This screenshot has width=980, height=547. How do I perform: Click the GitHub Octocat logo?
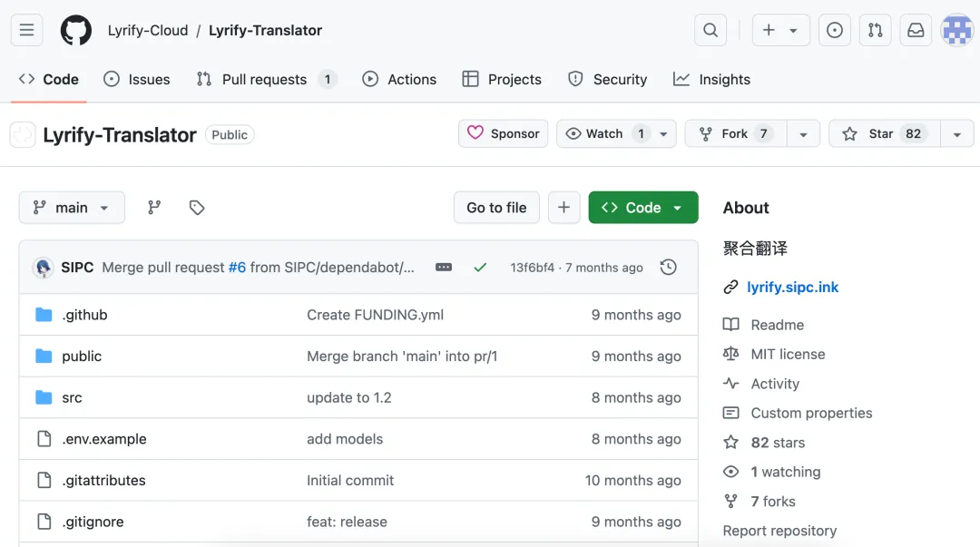[76, 30]
